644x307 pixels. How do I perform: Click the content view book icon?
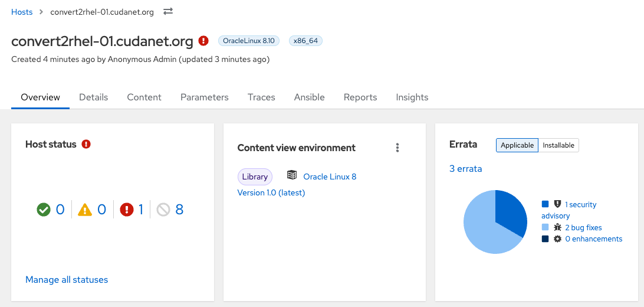tap(291, 176)
